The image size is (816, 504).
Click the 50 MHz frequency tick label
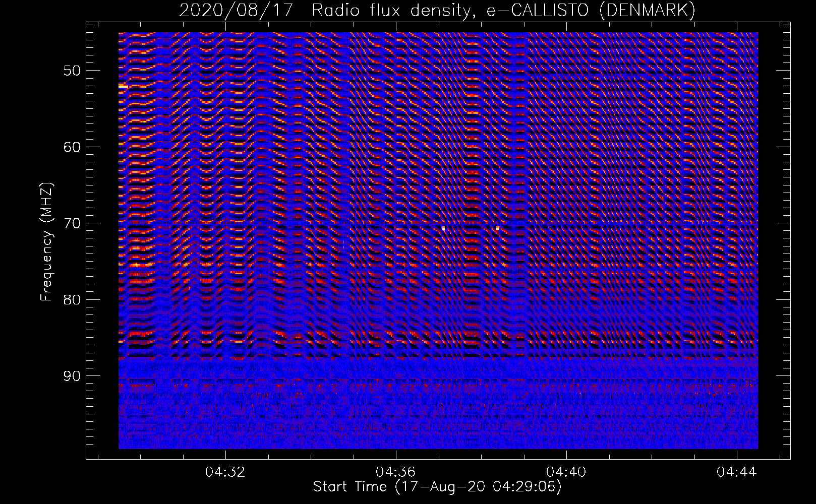point(72,71)
